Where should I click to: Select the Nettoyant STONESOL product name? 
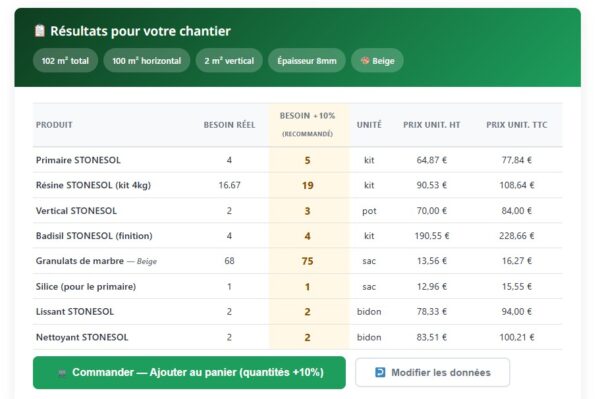(x=82, y=337)
